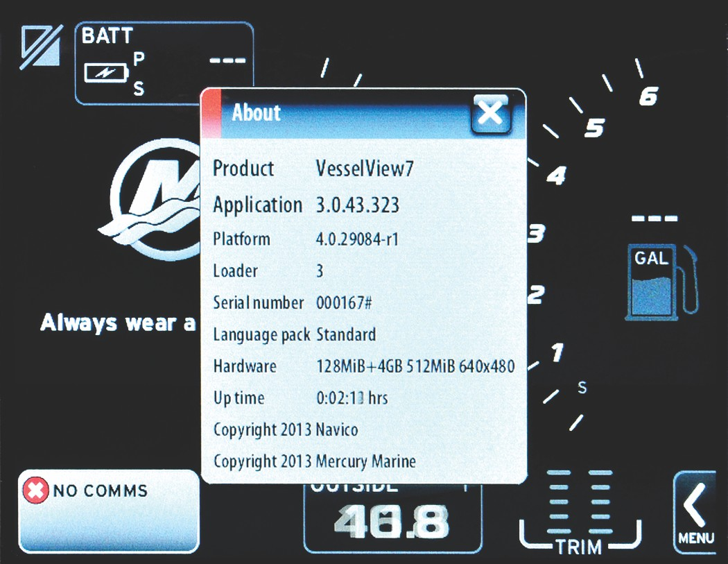This screenshot has width=728, height=564.
Task: Tap tachometer number 6
Action: pyautogui.click(x=648, y=96)
